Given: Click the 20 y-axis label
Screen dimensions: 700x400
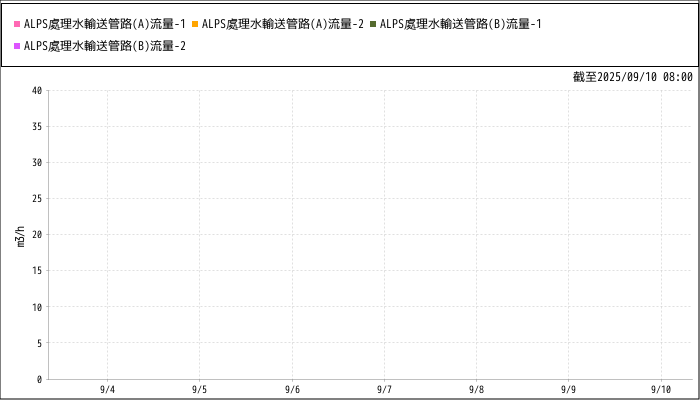Looking at the screenshot, I should [37, 235].
